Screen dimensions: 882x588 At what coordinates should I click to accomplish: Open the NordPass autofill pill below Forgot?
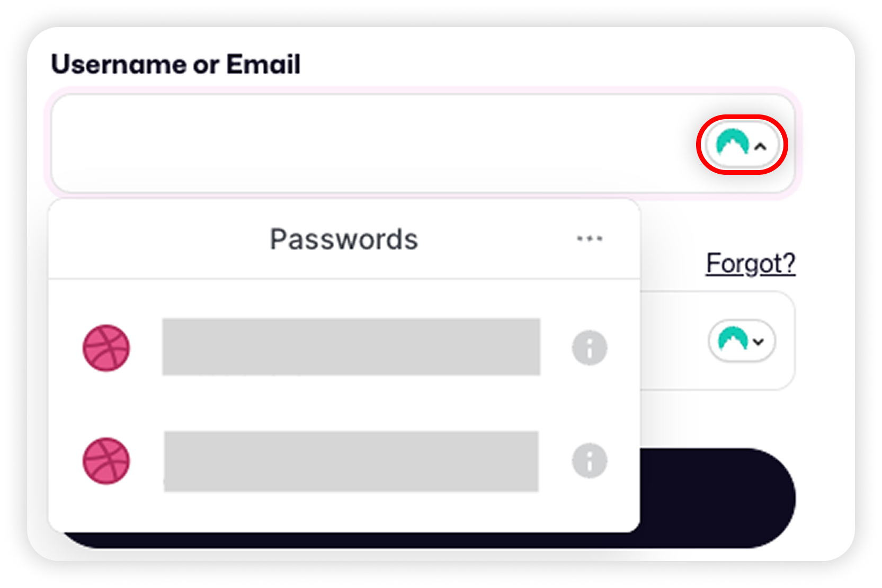click(x=742, y=341)
